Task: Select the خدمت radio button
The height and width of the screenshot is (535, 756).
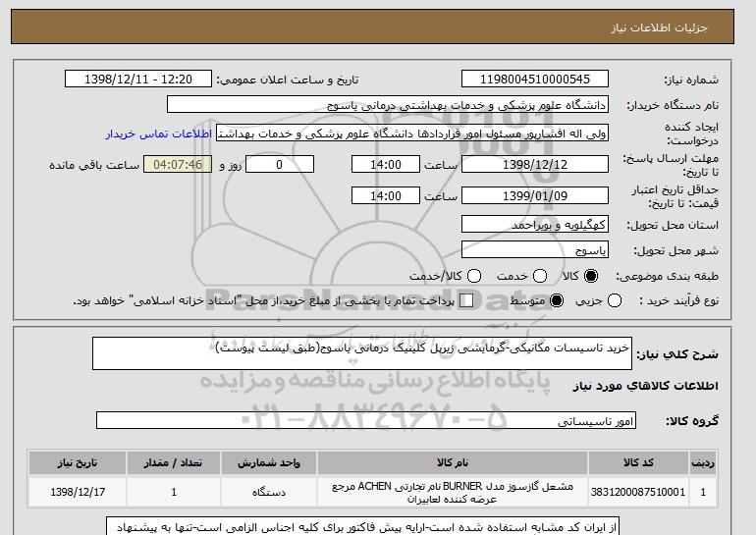Action: [540, 276]
